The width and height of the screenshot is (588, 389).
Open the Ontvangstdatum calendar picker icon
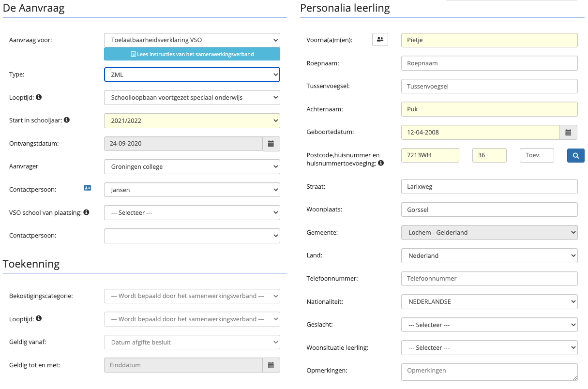[x=271, y=144]
